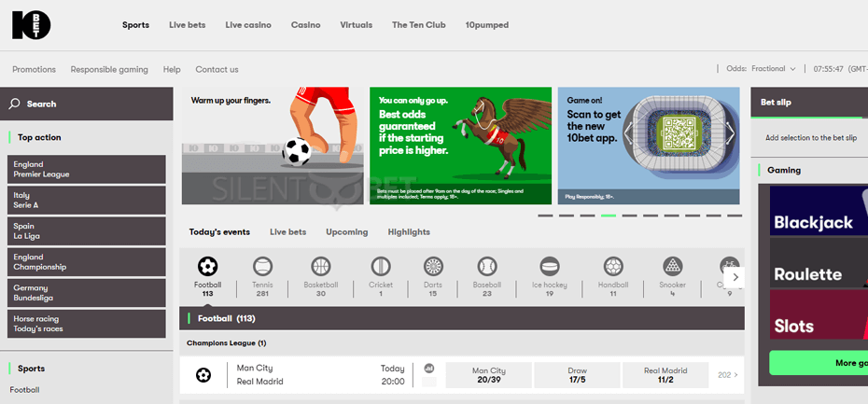
Task: Open Live bets in top navigation
Action: 187,25
